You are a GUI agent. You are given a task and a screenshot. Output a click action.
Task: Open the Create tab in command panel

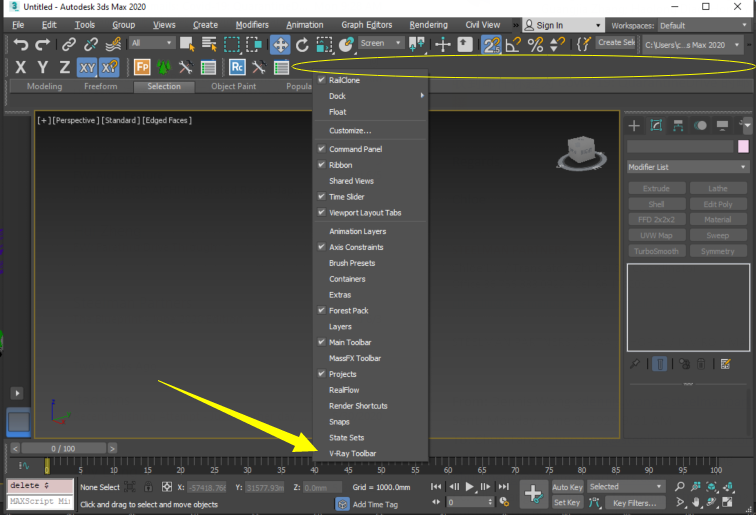coord(634,126)
